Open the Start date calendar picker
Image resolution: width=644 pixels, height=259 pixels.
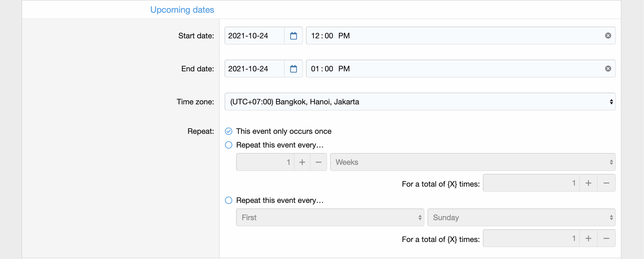point(294,36)
